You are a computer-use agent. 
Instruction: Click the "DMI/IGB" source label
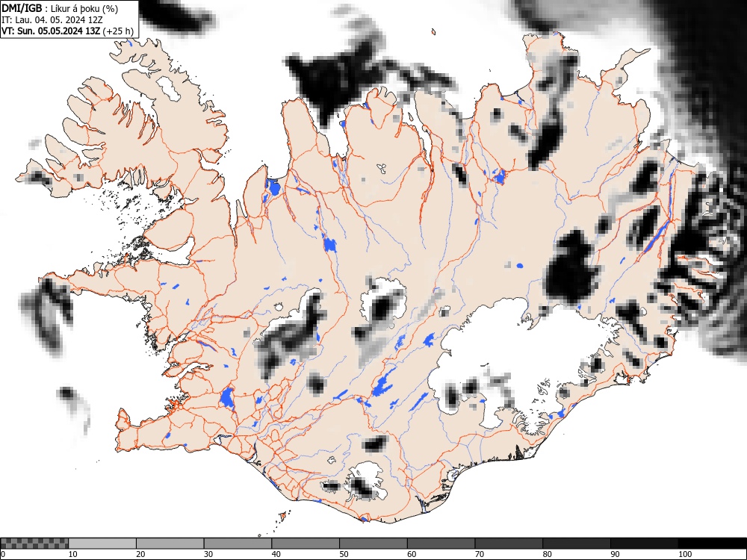point(22,8)
